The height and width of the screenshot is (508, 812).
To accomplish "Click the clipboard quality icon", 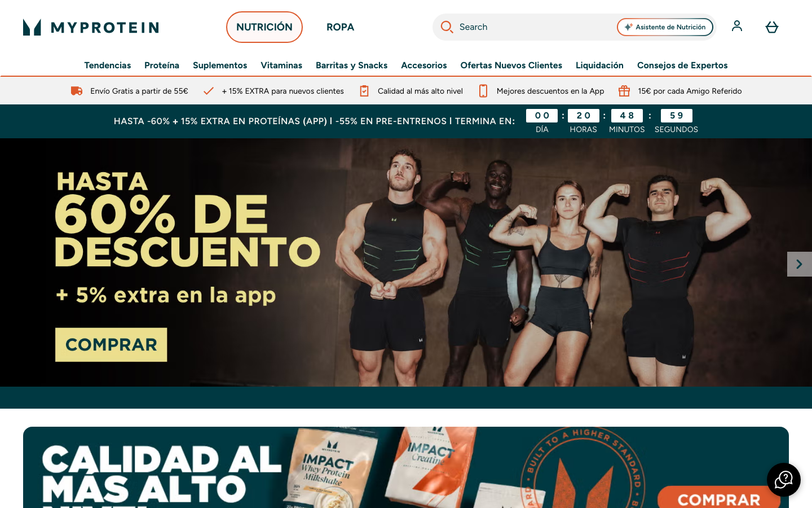I will (364, 91).
